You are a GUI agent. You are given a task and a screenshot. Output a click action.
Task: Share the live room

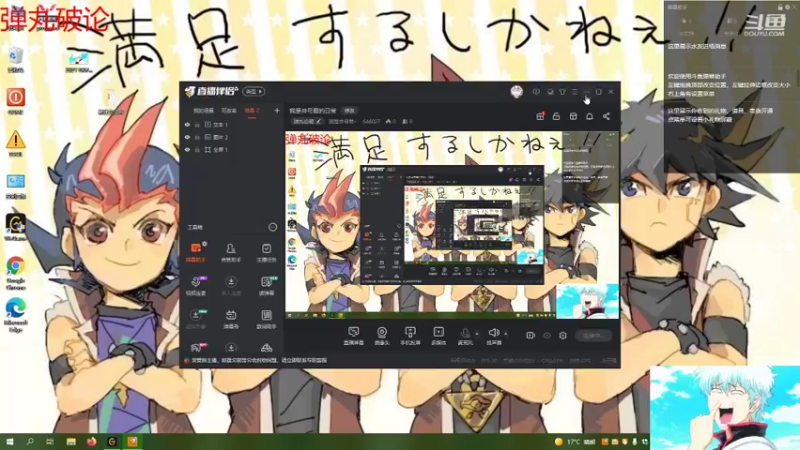(606, 116)
